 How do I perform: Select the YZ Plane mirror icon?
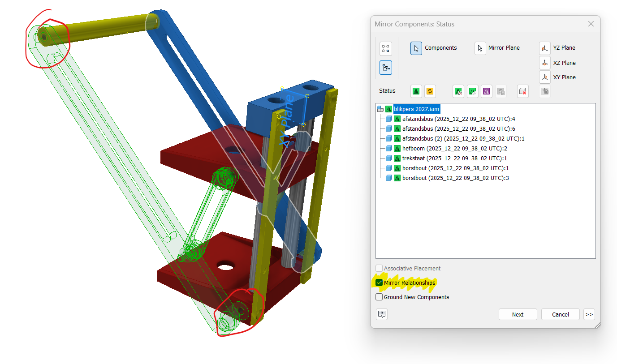point(545,48)
